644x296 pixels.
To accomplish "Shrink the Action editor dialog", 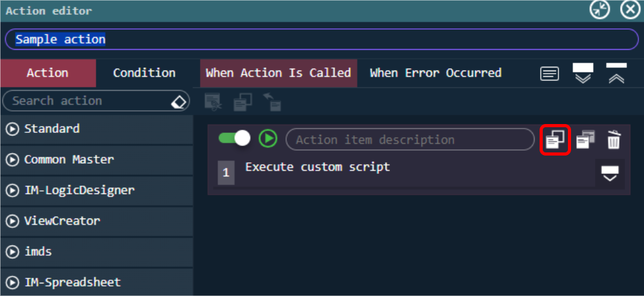I will (599, 10).
